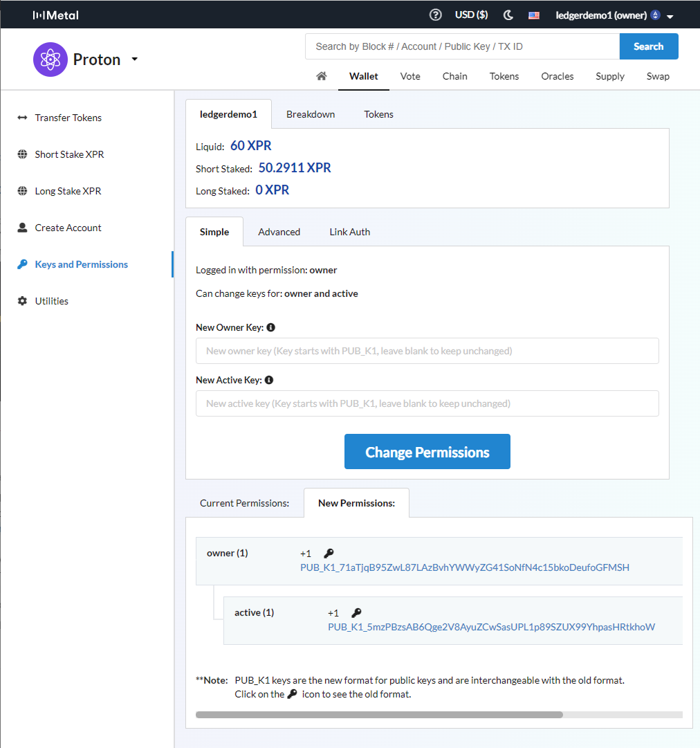Screen dimensions: 700x748
Task: Switch to the Current Permissions tab
Action: [245, 503]
